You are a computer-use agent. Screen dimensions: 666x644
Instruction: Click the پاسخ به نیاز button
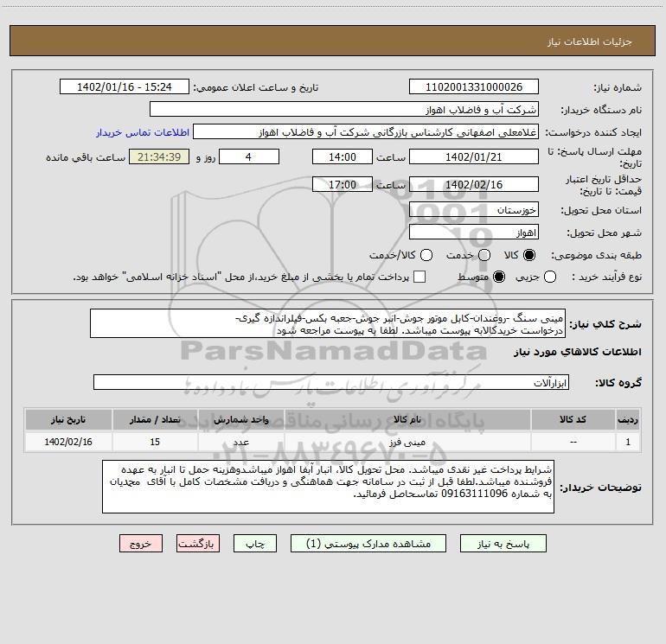(503, 544)
